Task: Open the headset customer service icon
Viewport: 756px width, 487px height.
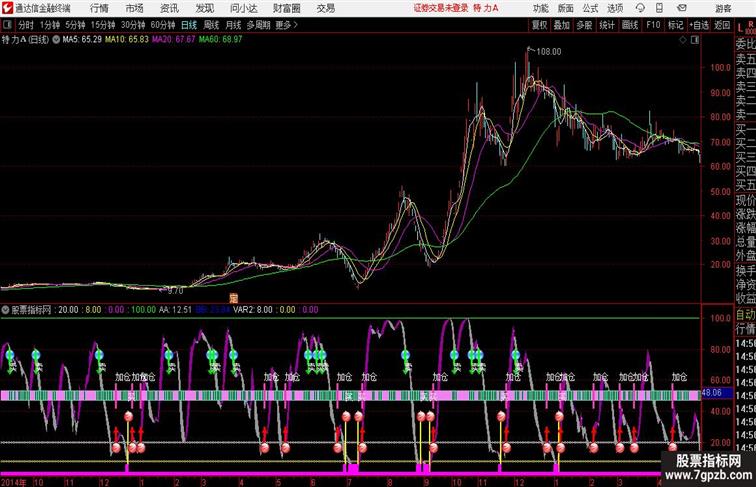Action: click(640, 8)
